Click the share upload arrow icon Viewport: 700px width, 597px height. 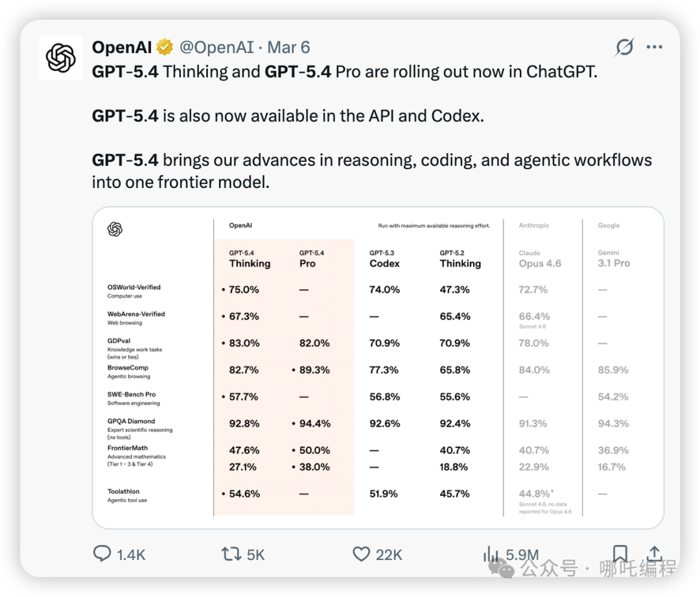coord(655,554)
